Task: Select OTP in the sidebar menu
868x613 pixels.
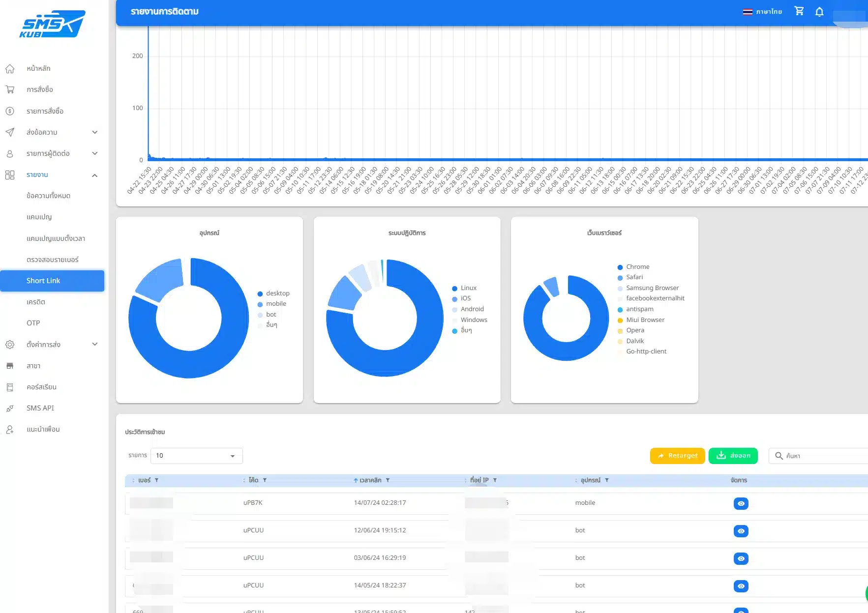Action: pos(33,323)
